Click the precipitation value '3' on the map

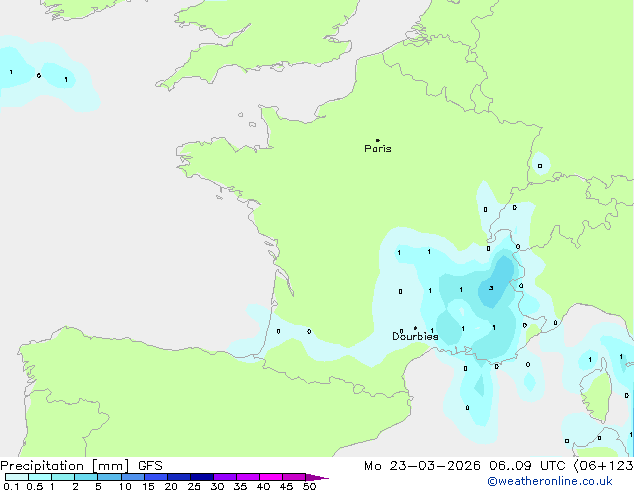(491, 288)
